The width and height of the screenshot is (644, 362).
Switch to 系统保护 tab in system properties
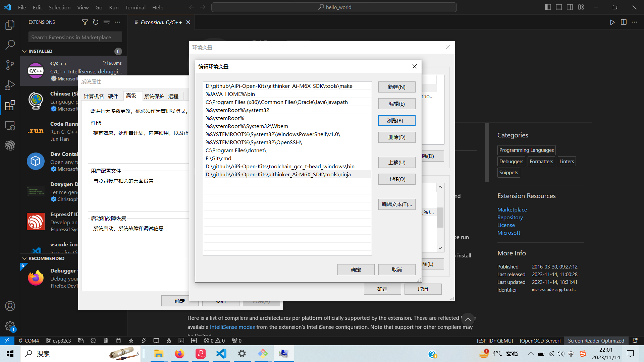tap(154, 97)
